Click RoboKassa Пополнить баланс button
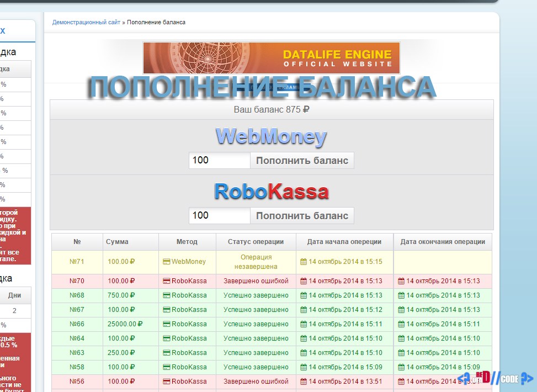The image size is (537, 392). pos(302,215)
